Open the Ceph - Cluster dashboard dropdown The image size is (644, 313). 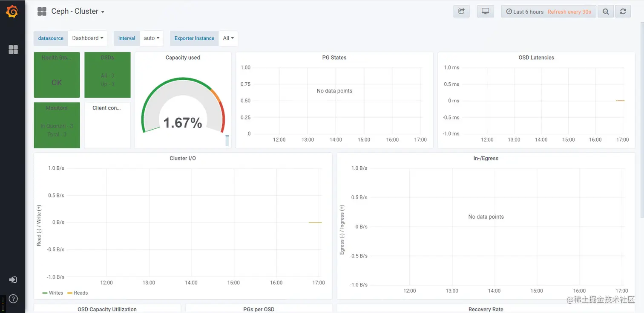coord(78,12)
